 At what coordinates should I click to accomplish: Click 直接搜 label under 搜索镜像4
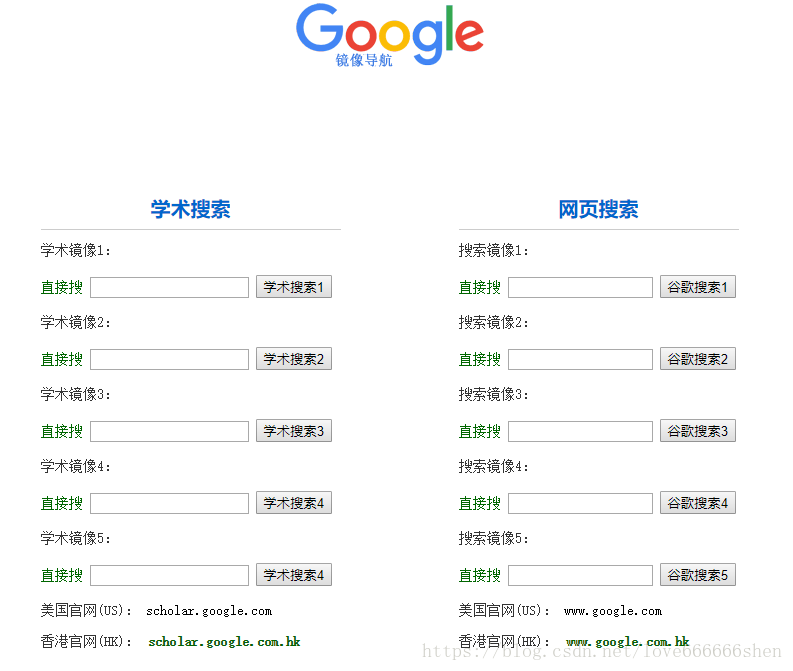[479, 504]
